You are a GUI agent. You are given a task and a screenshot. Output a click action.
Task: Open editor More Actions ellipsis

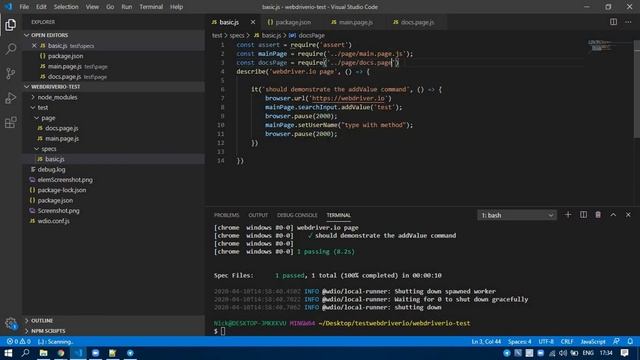628,22
